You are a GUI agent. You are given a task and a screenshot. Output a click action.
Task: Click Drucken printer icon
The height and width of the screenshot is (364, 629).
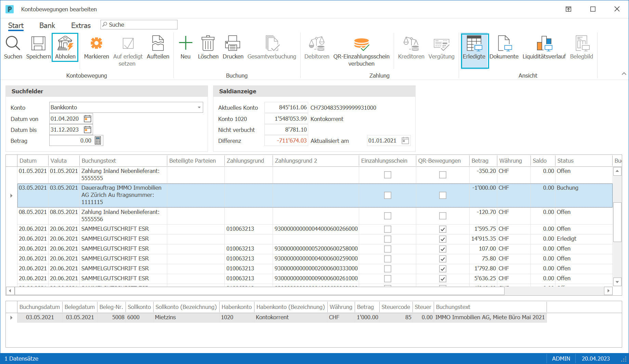pos(233,43)
